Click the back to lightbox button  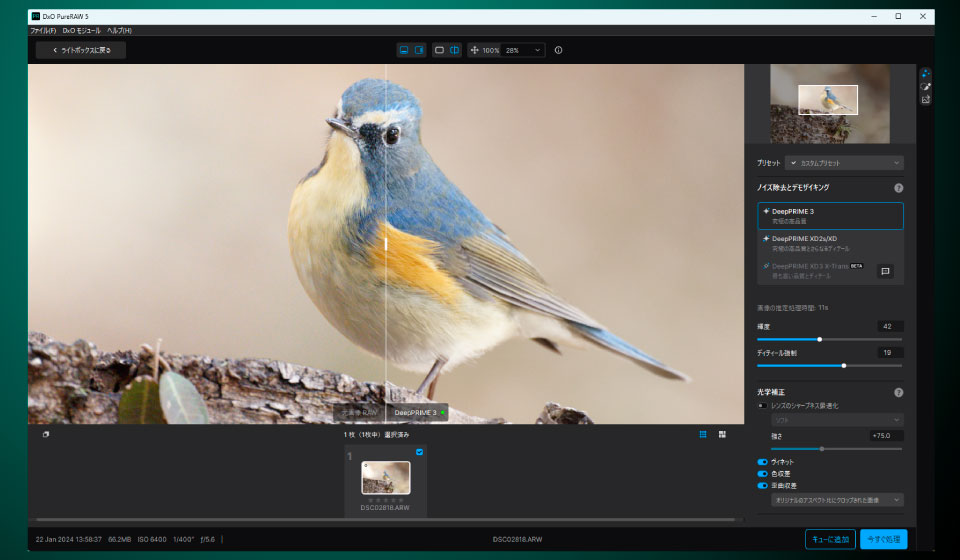(81, 50)
